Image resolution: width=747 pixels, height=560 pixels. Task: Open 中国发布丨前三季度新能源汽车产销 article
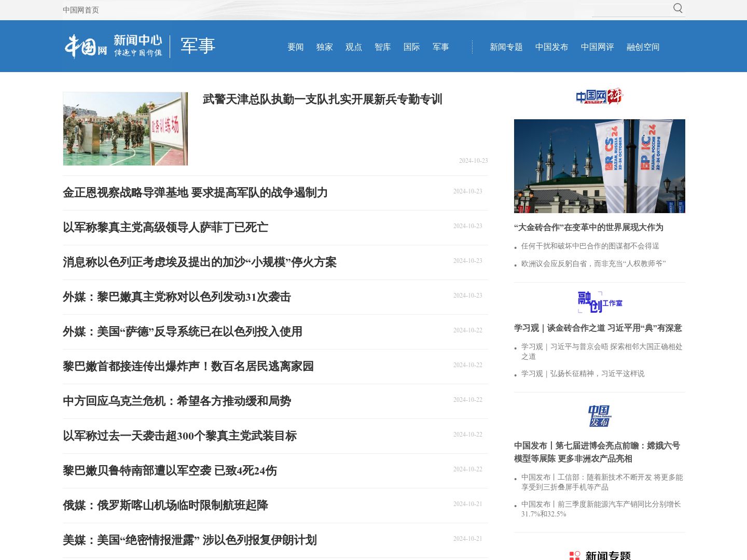(x=601, y=509)
